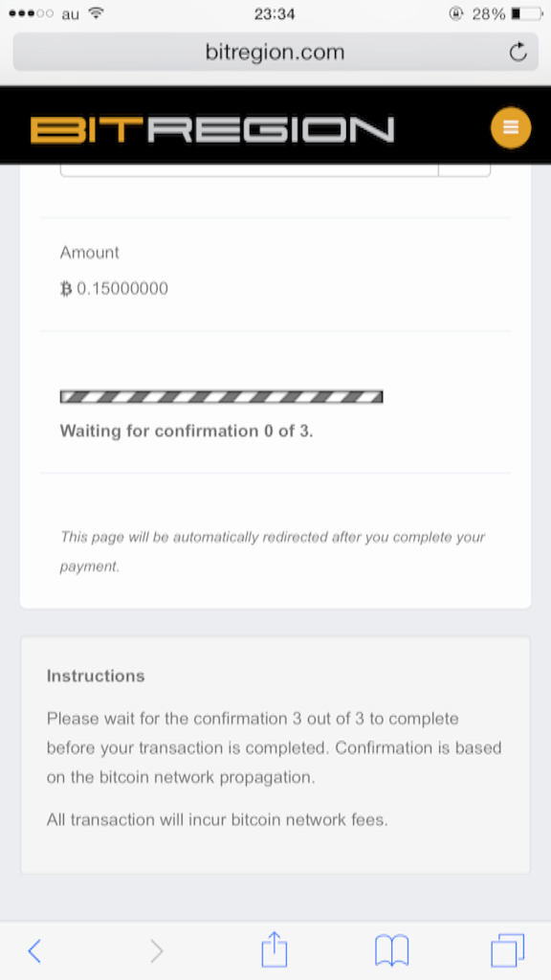This screenshot has height=980, width=551.
Task: Tap the 23:34 status bar clock
Action: tap(275, 13)
